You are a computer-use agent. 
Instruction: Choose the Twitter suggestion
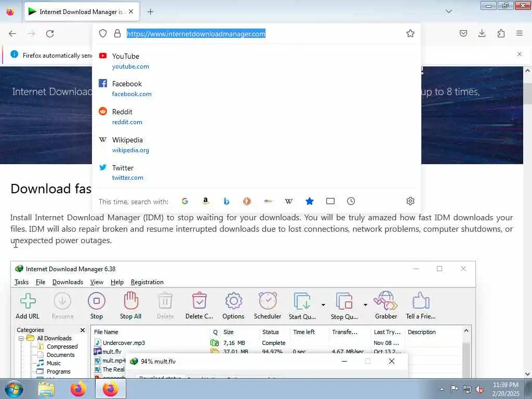(256, 172)
